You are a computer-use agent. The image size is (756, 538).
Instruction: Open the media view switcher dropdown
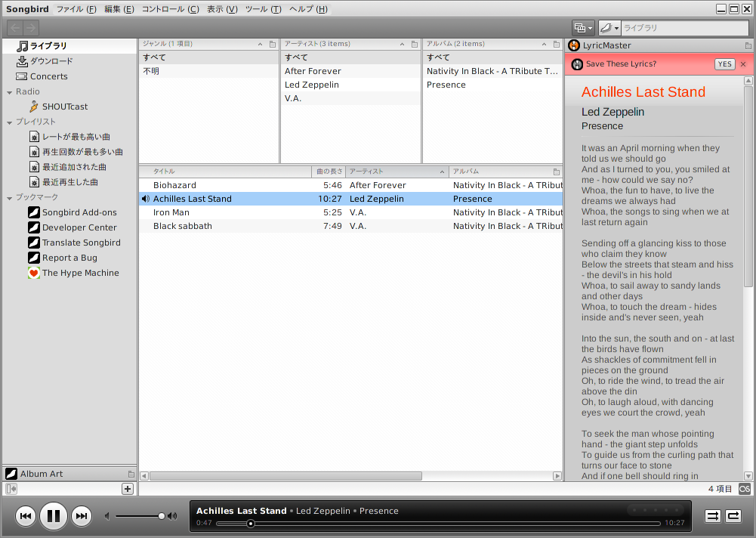click(583, 28)
